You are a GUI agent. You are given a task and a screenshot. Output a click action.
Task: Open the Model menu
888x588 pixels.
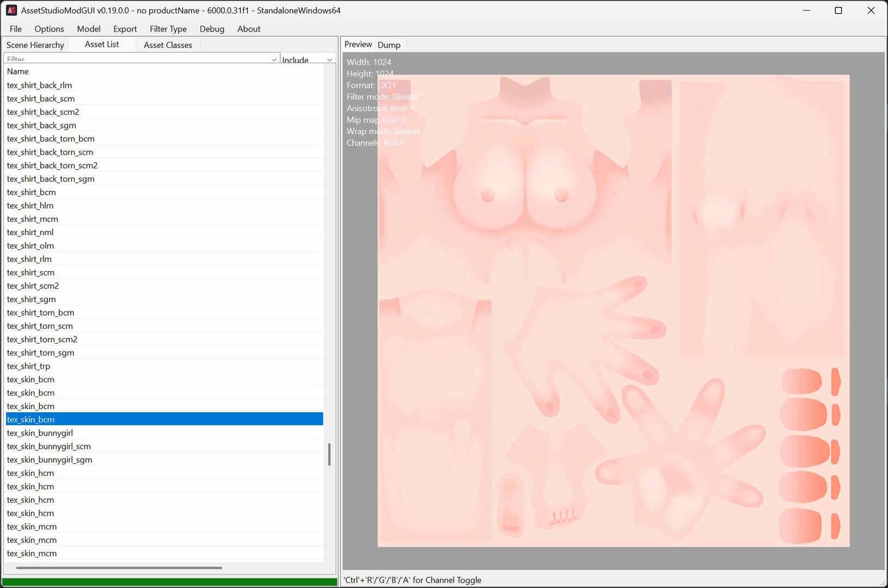click(89, 29)
